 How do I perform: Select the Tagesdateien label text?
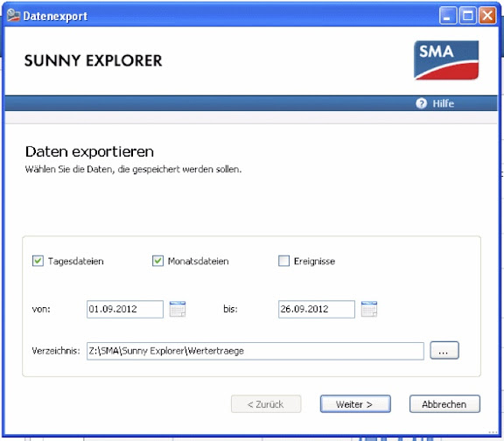pyautogui.click(x=76, y=262)
